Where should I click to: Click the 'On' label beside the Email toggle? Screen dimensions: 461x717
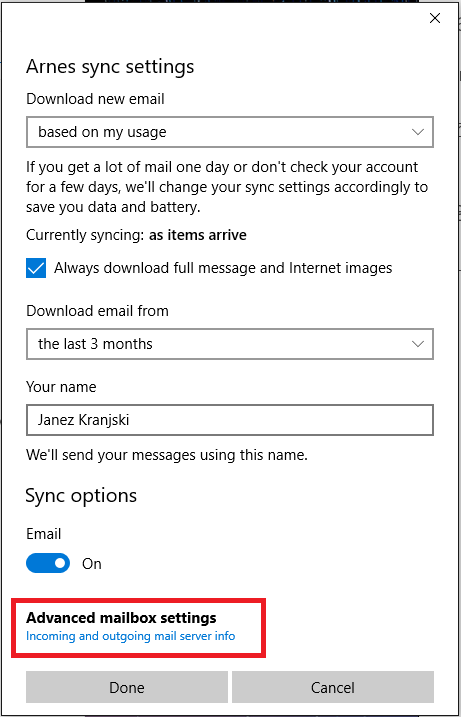(x=91, y=564)
